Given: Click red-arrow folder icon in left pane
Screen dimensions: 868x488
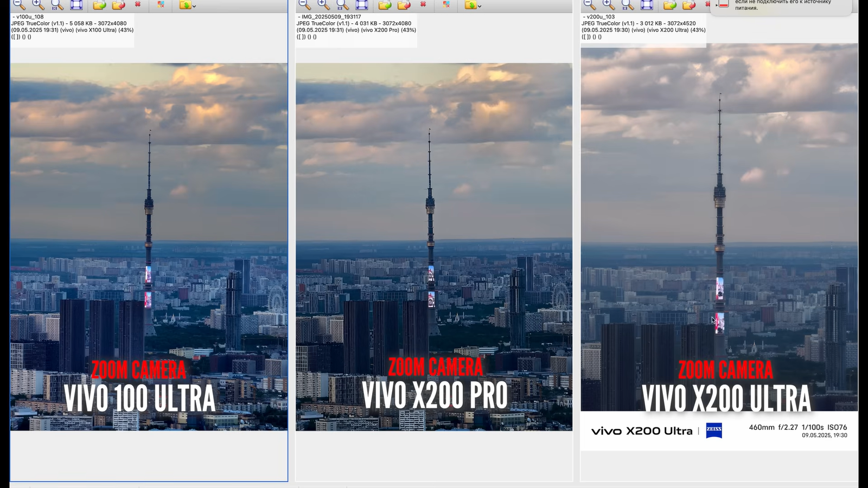Looking at the screenshot, I should pos(118,5).
